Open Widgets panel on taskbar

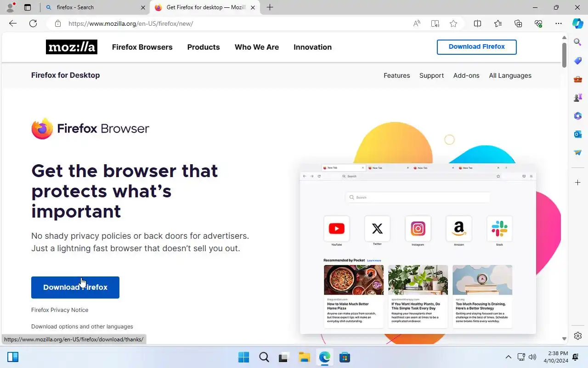pyautogui.click(x=13, y=357)
